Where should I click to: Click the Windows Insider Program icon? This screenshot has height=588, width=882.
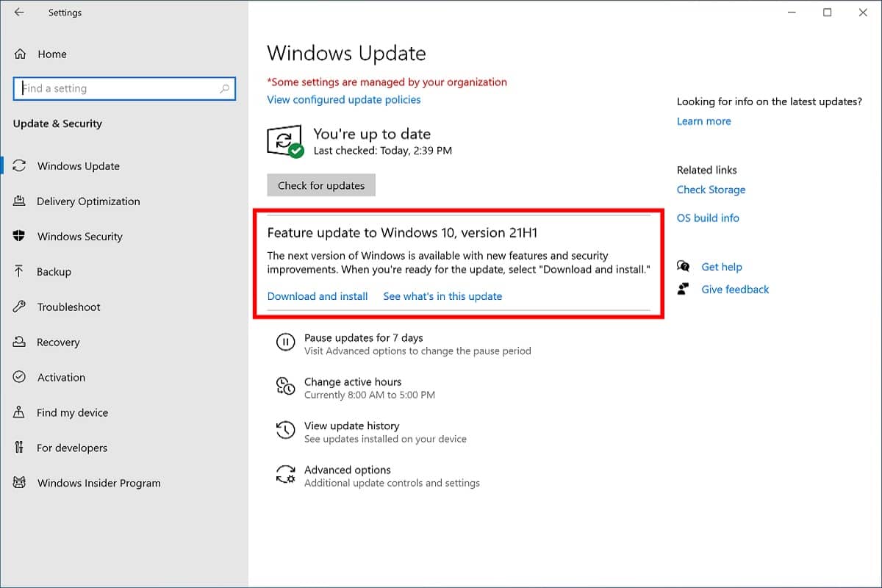coord(20,483)
